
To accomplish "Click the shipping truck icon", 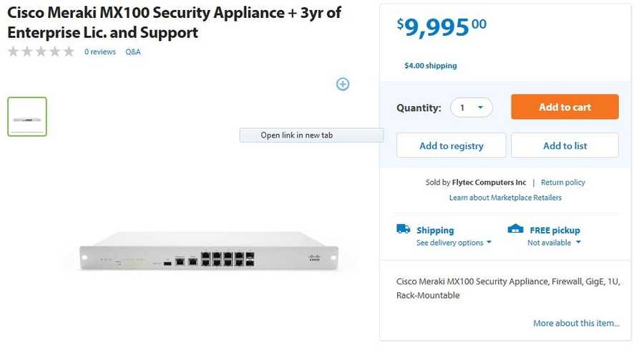I will 404,229.
